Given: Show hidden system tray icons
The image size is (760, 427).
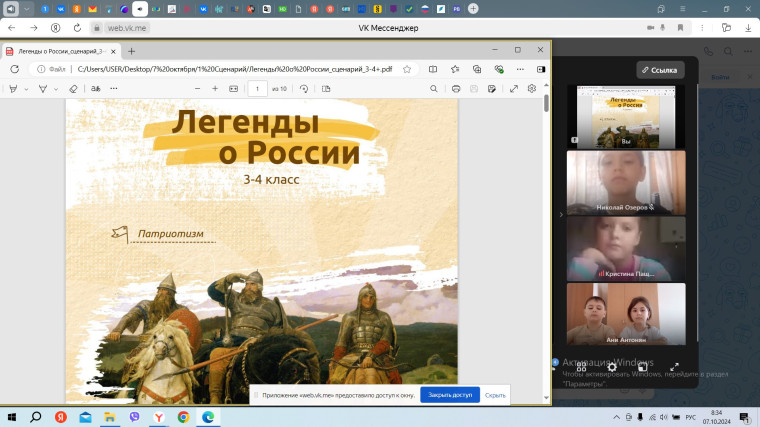Looking at the screenshot, I should click(617, 417).
